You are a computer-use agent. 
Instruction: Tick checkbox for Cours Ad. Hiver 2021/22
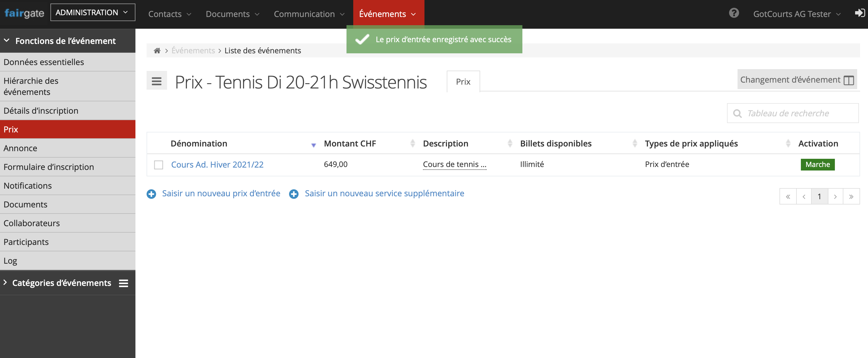pyautogui.click(x=158, y=165)
